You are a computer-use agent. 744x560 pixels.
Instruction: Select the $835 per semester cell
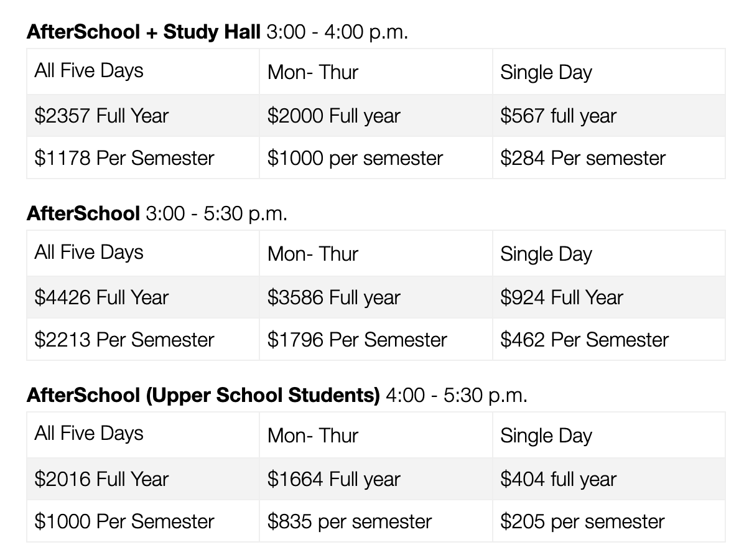[x=376, y=521]
